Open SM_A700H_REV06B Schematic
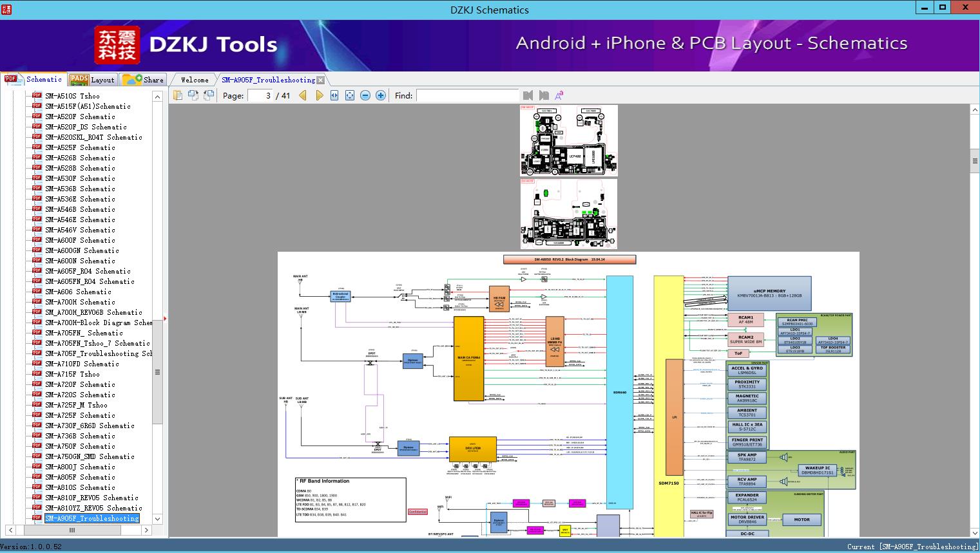The width and height of the screenshot is (980, 553). pyautogui.click(x=93, y=312)
